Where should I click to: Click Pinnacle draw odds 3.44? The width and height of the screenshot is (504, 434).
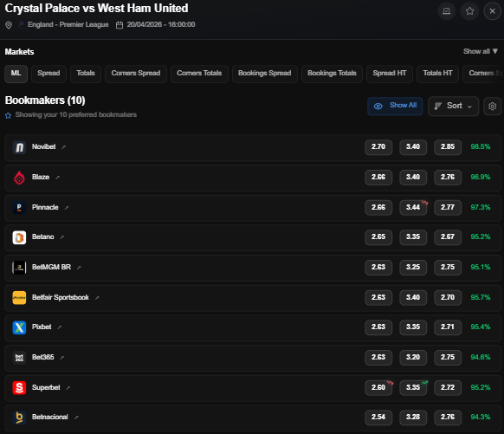pyautogui.click(x=413, y=207)
